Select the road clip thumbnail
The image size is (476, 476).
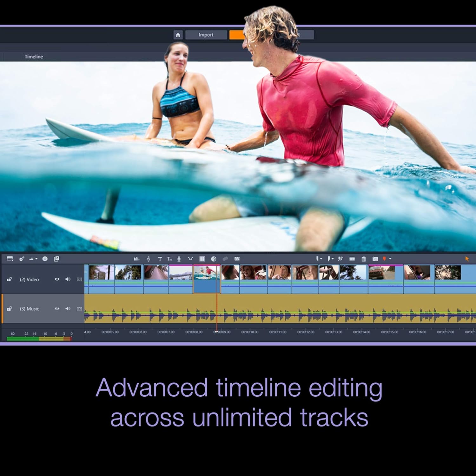point(156,273)
